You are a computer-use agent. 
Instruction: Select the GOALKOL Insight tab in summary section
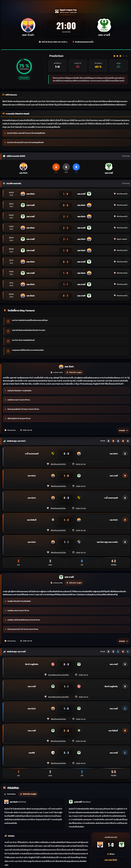pos(28,794)
